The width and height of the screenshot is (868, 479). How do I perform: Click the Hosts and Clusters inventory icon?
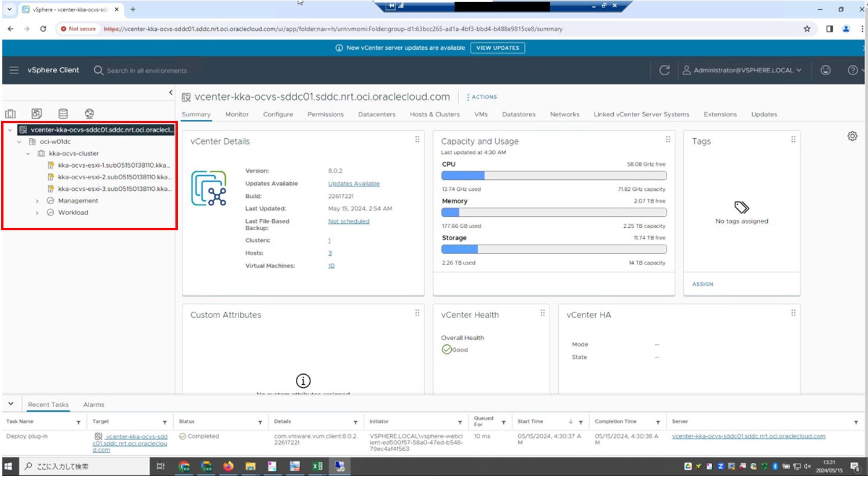click(10, 114)
